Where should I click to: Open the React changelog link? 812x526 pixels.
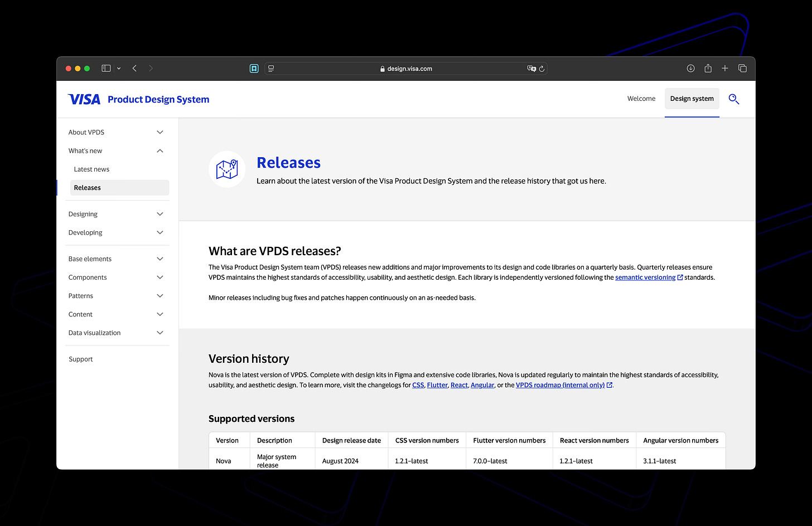459,385
